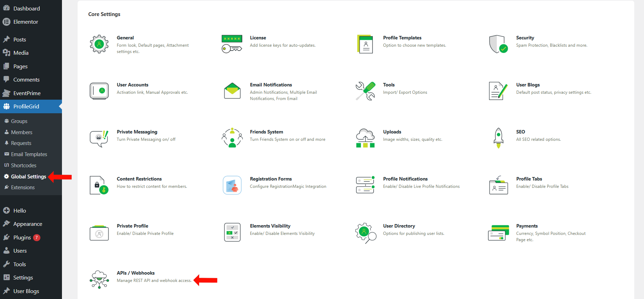Open the Uploads cloud icon
644x299 pixels.
pyautogui.click(x=365, y=138)
